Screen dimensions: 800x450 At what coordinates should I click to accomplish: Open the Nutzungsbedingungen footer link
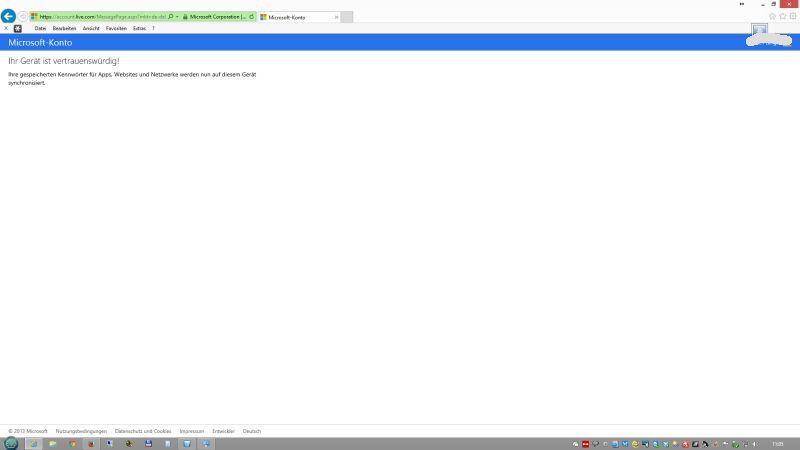tap(81, 431)
